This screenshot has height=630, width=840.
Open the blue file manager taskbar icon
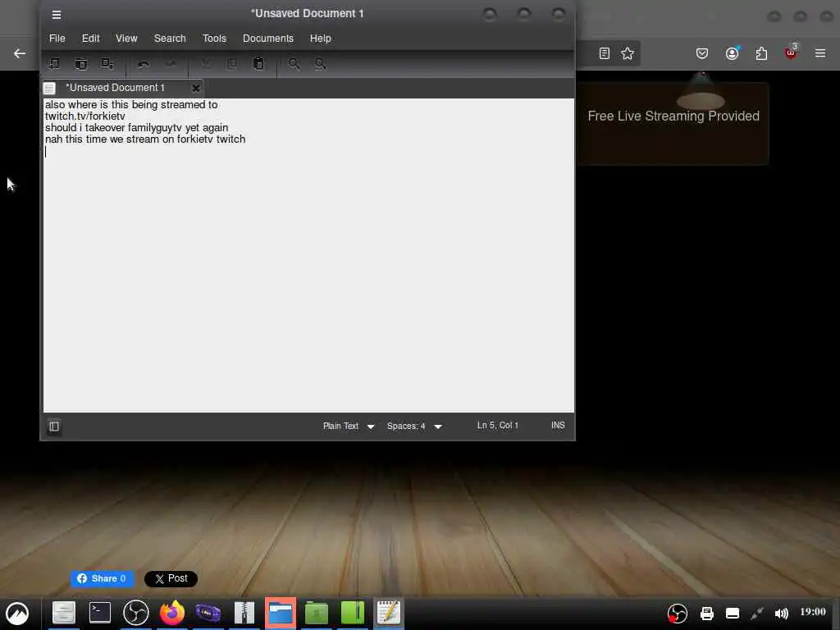[281, 613]
